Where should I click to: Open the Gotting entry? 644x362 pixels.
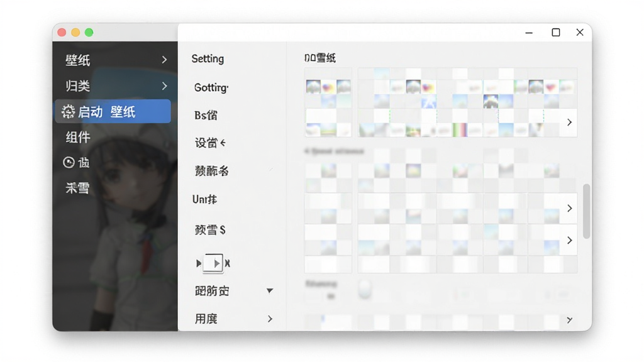211,87
